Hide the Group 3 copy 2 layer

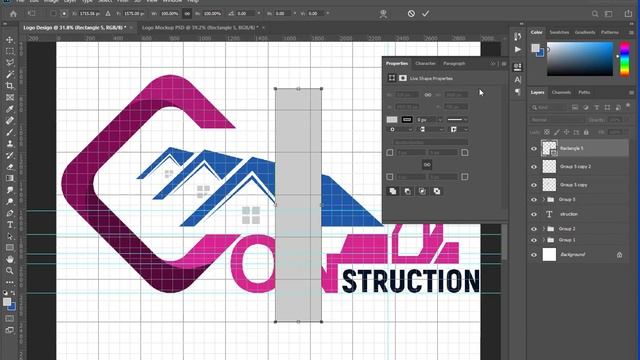(x=534, y=167)
